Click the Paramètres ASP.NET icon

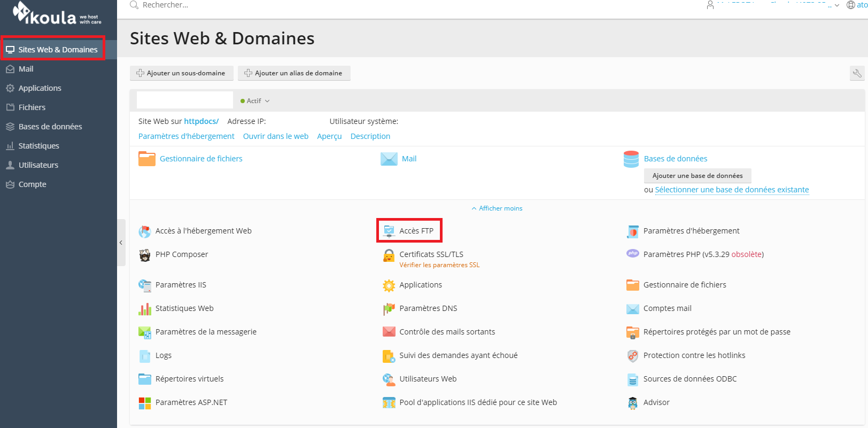click(145, 403)
